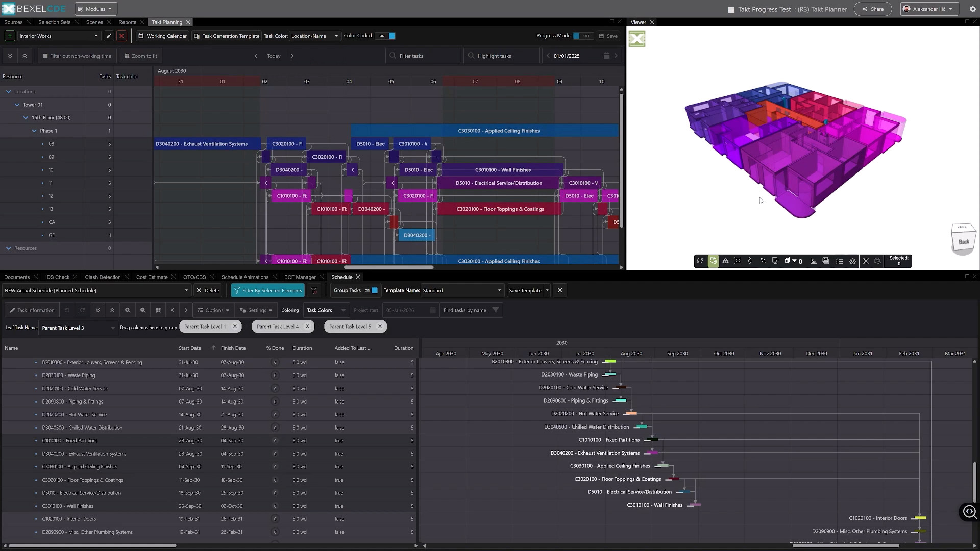Open the Modules menu
The width and height of the screenshot is (980, 551).
(95, 9)
